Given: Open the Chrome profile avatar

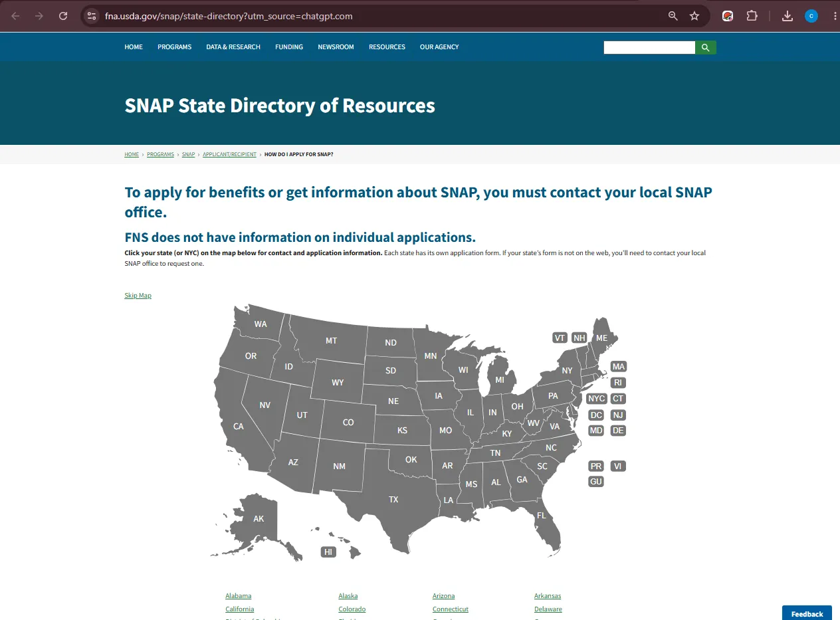Looking at the screenshot, I should tap(811, 16).
